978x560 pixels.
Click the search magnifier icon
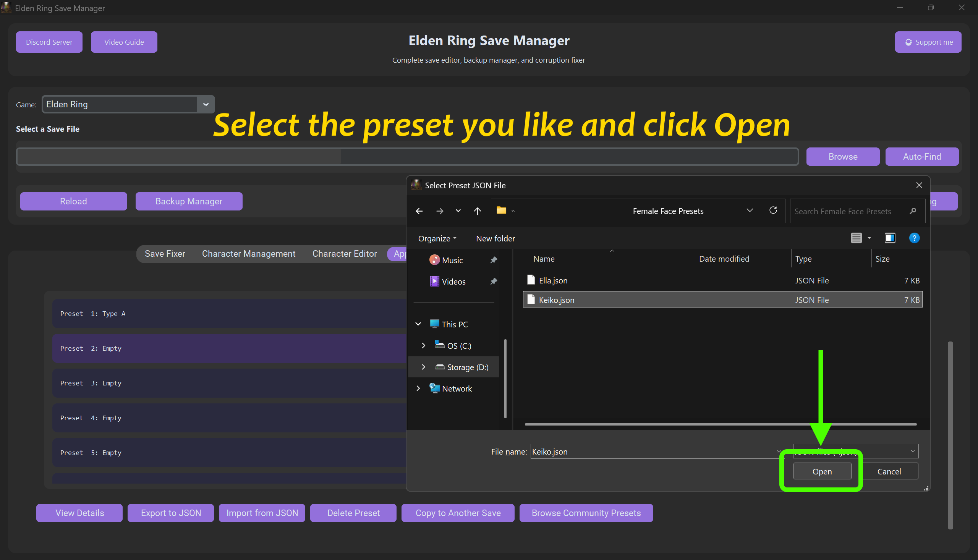pyautogui.click(x=913, y=211)
